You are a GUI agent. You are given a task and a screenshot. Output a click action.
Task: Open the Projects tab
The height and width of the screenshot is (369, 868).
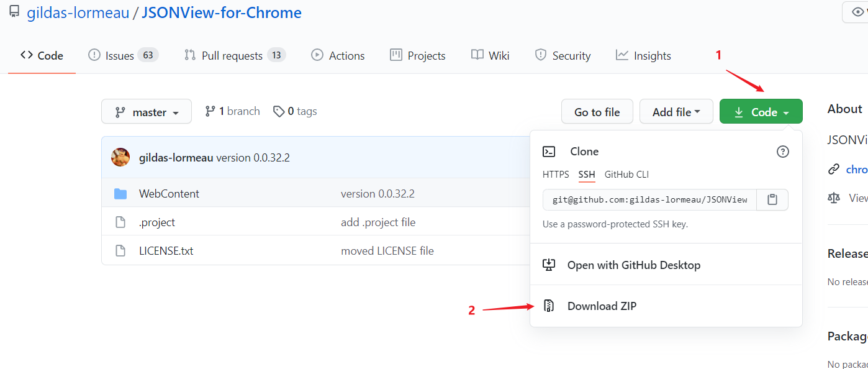[417, 55]
